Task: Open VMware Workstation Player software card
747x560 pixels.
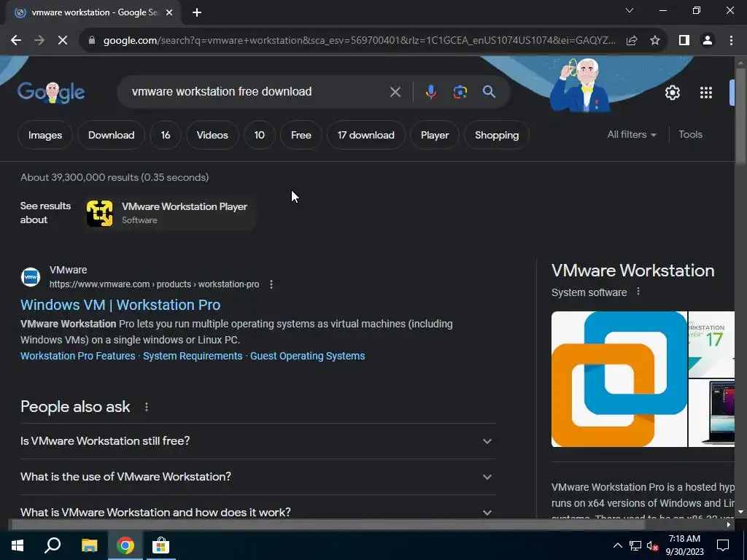Action: click(171, 213)
